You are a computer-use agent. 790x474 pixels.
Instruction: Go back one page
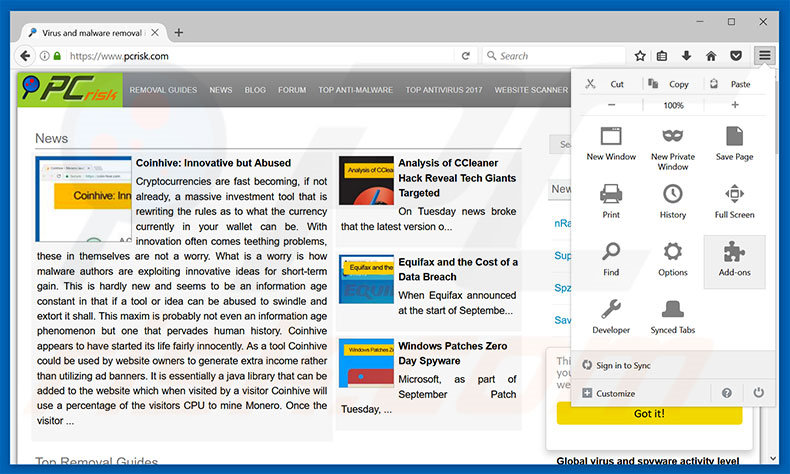click(x=25, y=56)
